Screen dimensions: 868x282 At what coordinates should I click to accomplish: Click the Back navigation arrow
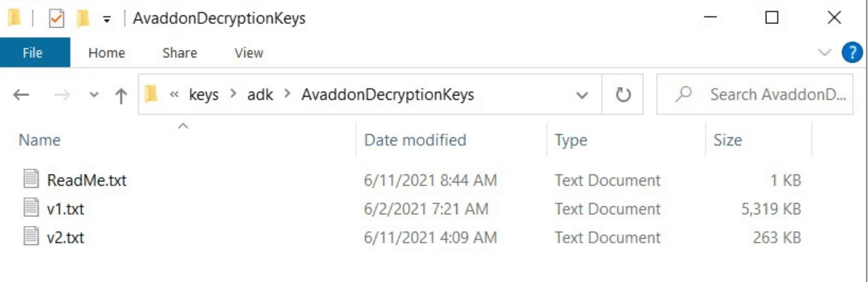[x=21, y=95]
